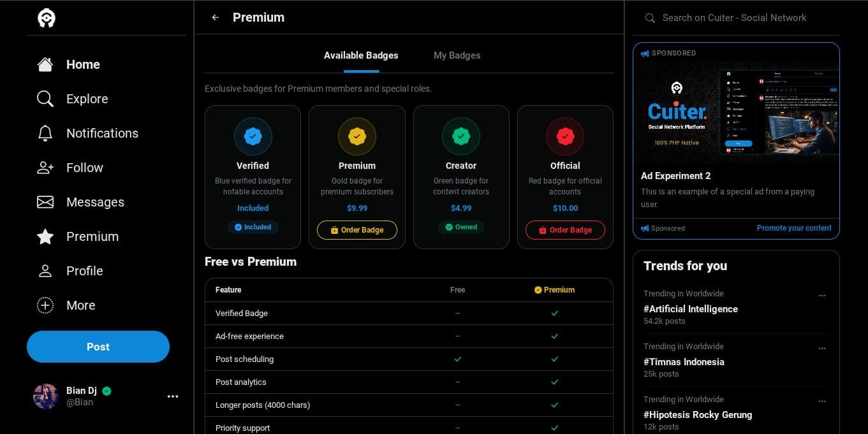Screen dimensions: 868x434
Task: Click the back arrow beside Premium
Action: (x=216, y=18)
